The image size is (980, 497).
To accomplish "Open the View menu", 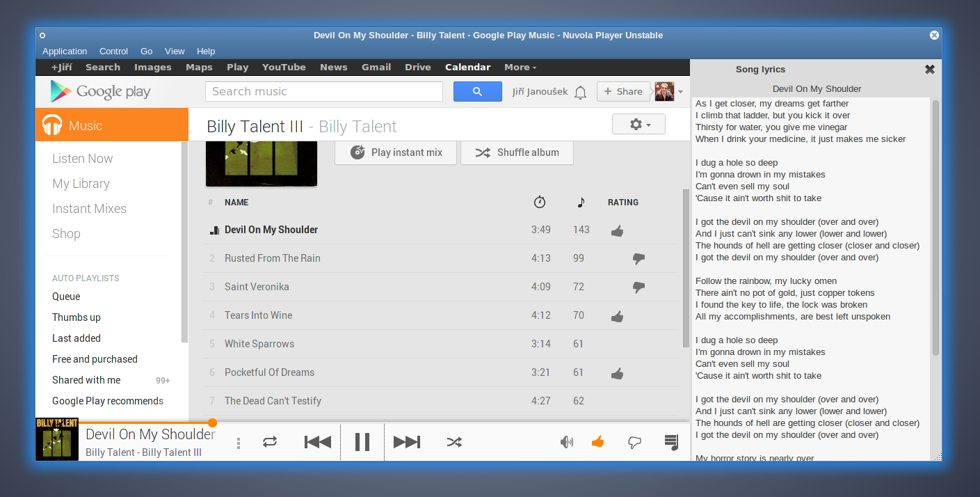I will coord(175,51).
